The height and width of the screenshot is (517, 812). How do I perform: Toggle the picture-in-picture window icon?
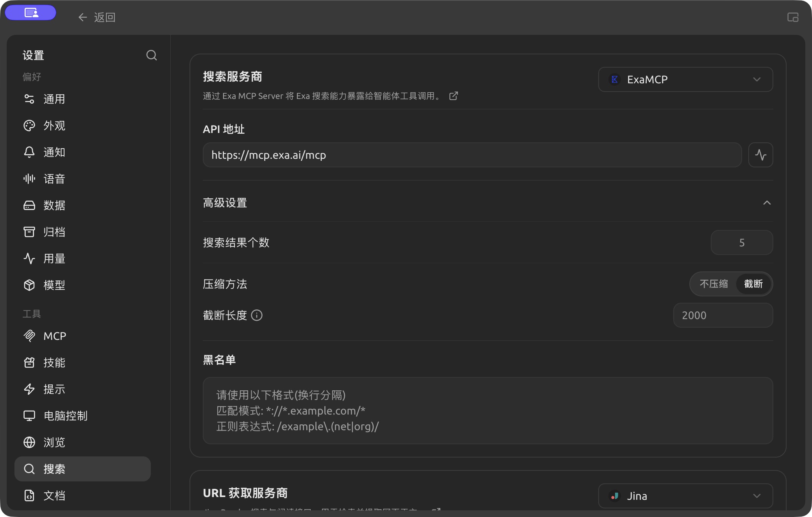tap(792, 17)
